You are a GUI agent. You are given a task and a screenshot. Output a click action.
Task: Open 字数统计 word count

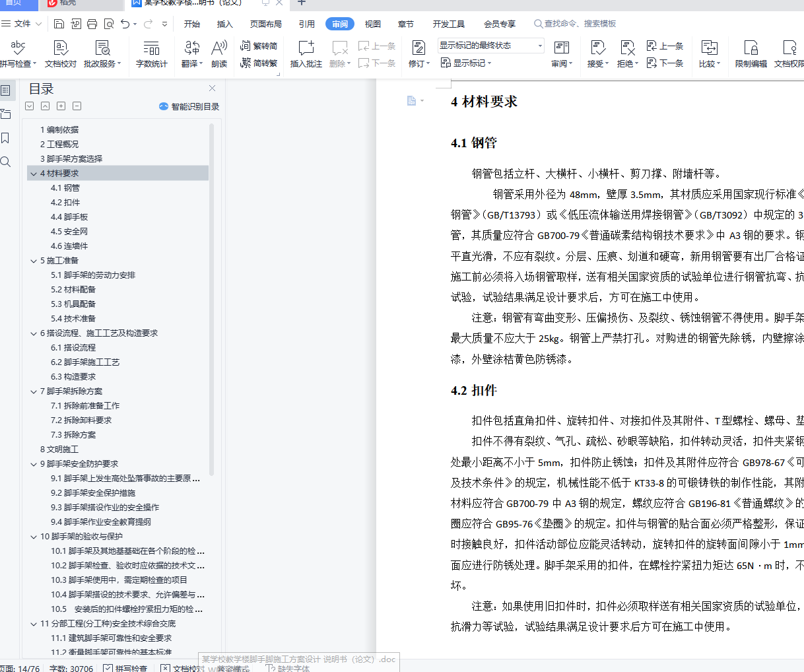click(x=152, y=54)
